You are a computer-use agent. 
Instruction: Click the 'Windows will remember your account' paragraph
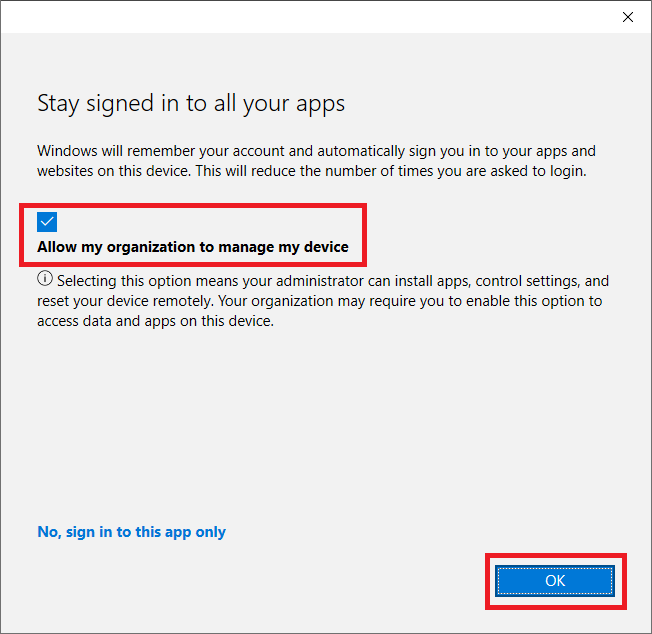pos(316,161)
